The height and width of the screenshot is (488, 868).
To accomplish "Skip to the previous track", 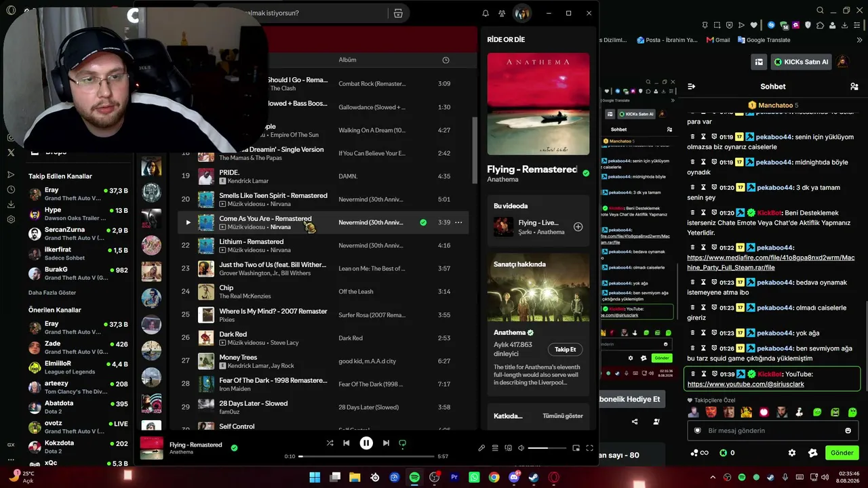I will pos(347,443).
